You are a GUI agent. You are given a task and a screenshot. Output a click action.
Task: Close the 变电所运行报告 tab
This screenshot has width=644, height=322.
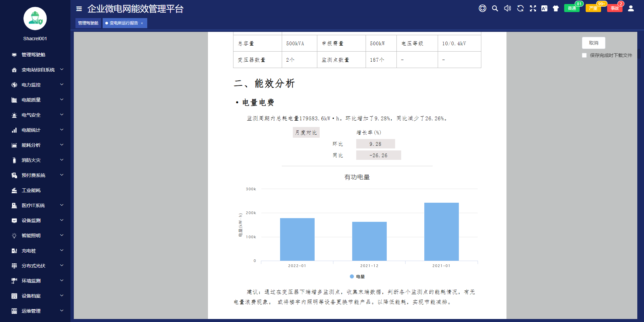142,23
